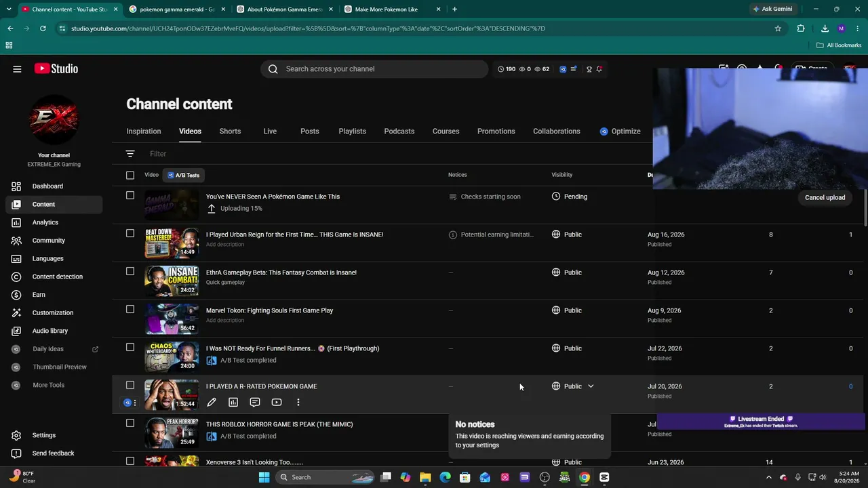The width and height of the screenshot is (868, 488).
Task: Click the trophy icon in top bar
Action: click(589, 69)
